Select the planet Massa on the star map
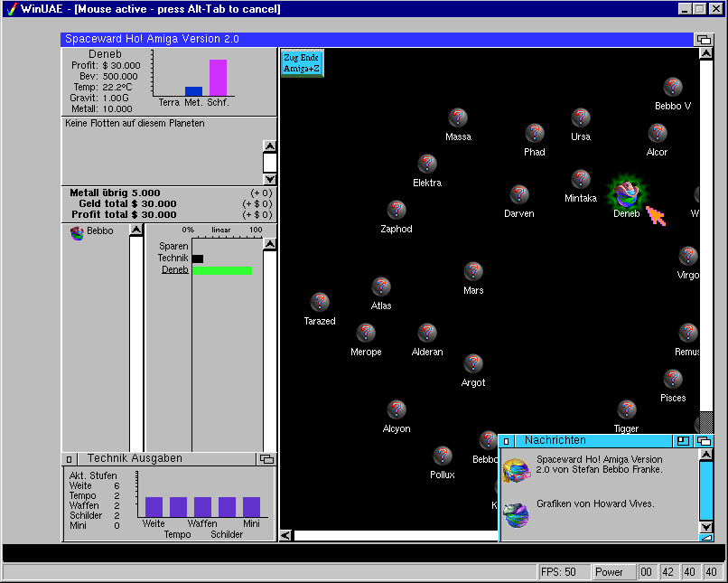Image resolution: width=728 pixels, height=583 pixels. point(458,118)
